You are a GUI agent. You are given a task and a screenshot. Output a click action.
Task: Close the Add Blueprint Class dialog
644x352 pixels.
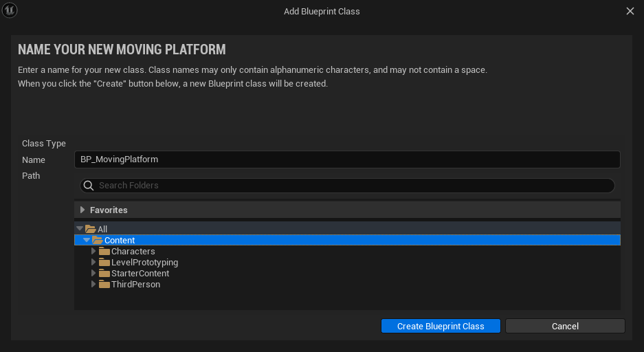click(x=630, y=11)
